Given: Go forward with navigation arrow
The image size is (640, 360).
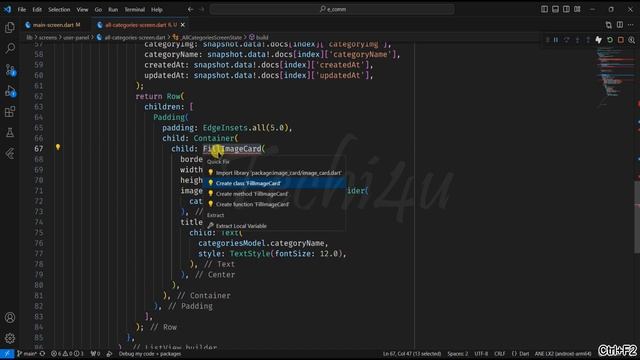Looking at the screenshot, I should pyautogui.click(x=201, y=9).
